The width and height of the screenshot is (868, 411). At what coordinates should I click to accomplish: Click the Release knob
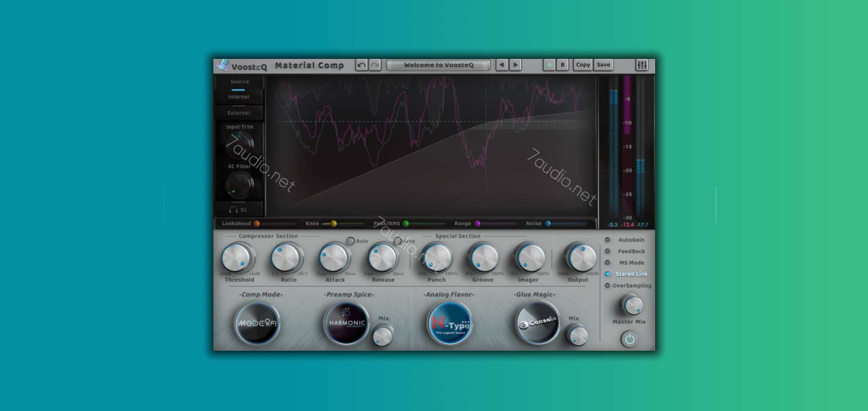[383, 258]
